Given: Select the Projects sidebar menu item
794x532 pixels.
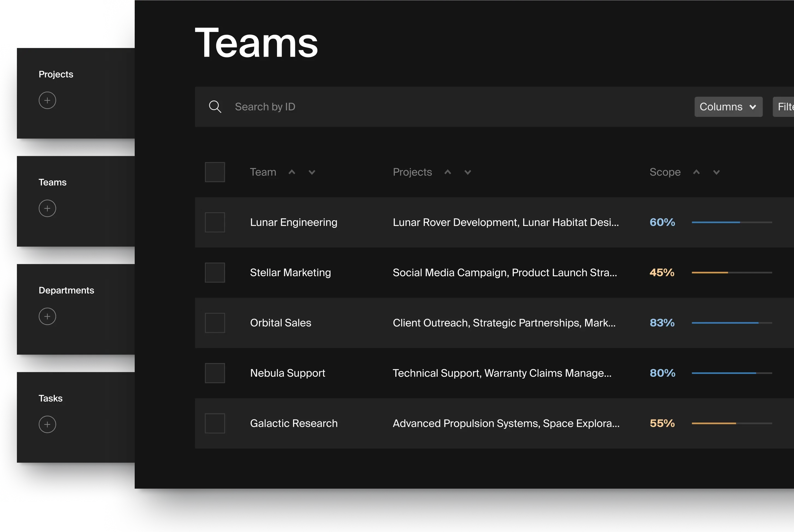Looking at the screenshot, I should click(x=56, y=74).
